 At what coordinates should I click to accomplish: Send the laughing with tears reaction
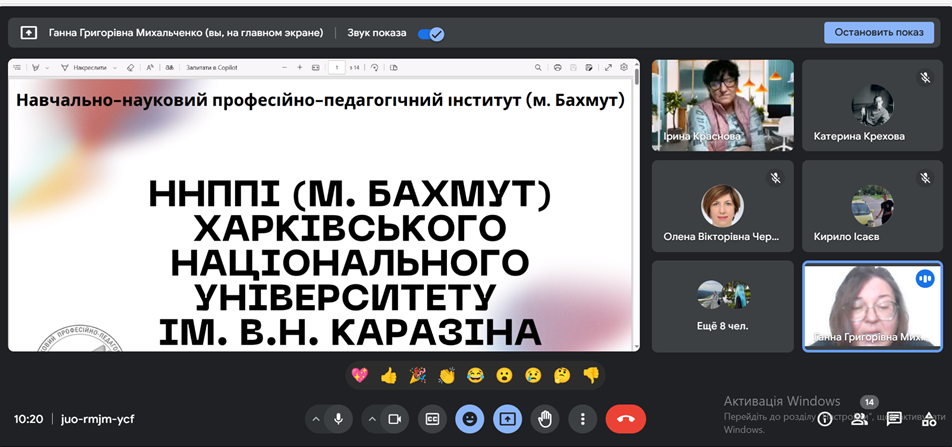[x=475, y=376]
